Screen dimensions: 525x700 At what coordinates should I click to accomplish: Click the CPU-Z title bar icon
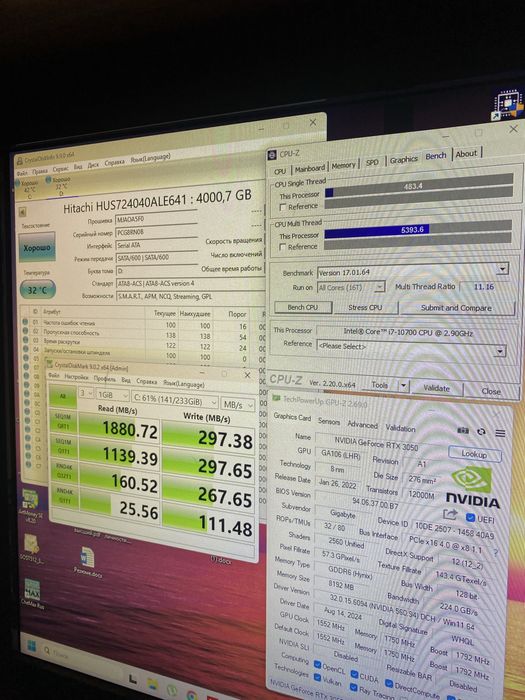pyautogui.click(x=272, y=155)
